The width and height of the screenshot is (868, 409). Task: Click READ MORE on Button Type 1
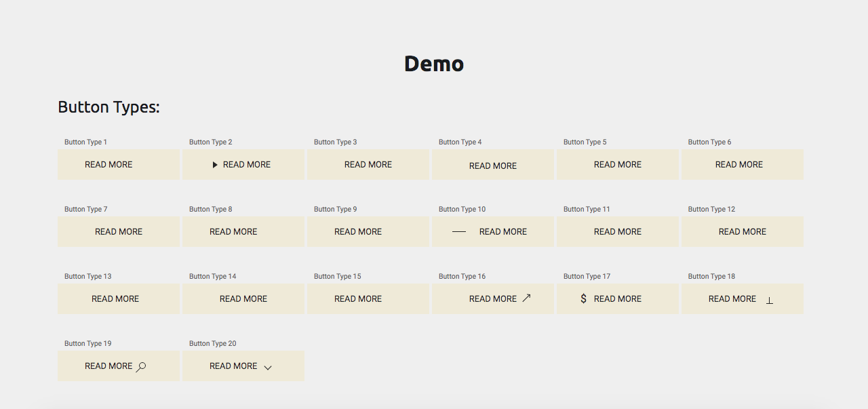point(108,164)
